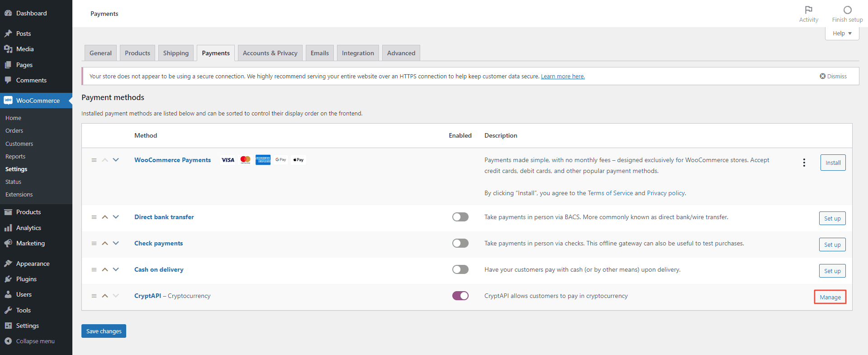Enable the Direct bank transfer toggle

coord(460,217)
